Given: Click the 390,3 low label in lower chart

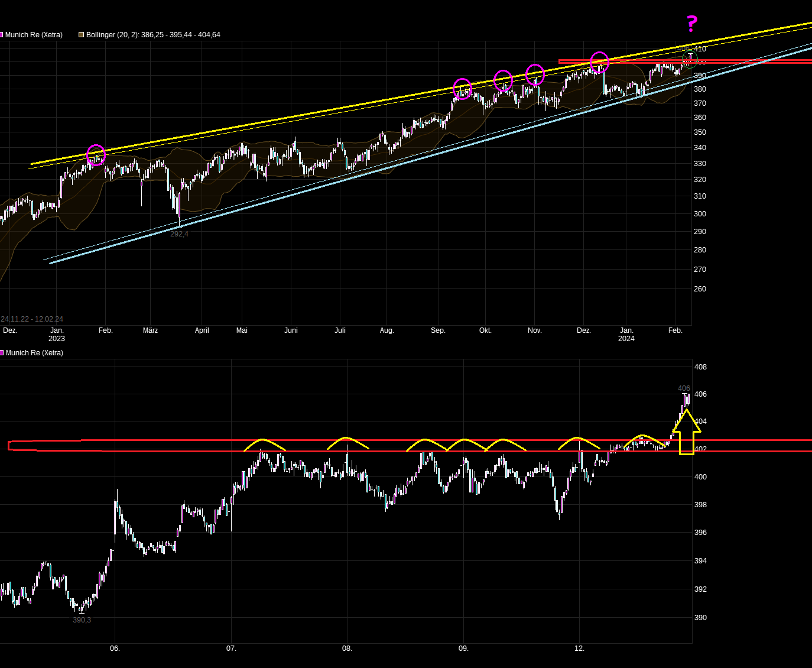Looking at the screenshot, I should tap(81, 620).
